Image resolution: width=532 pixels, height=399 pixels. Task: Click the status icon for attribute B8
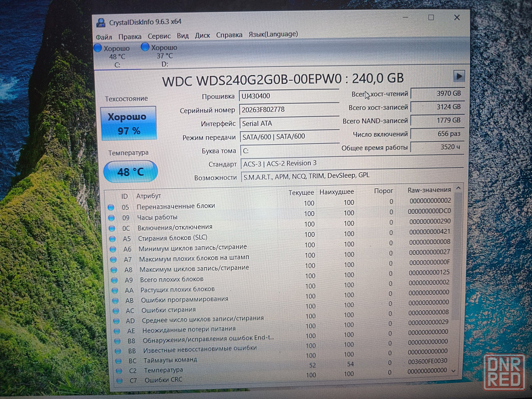pyautogui.click(x=118, y=341)
